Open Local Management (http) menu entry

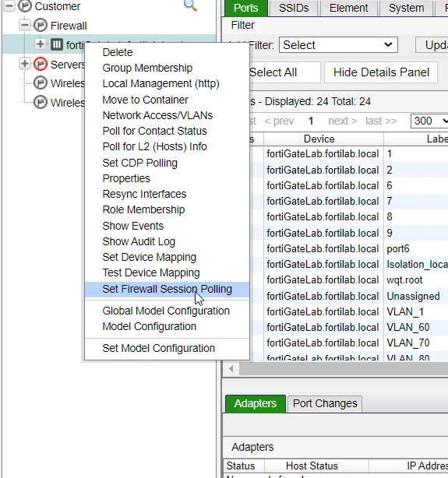coord(161,83)
